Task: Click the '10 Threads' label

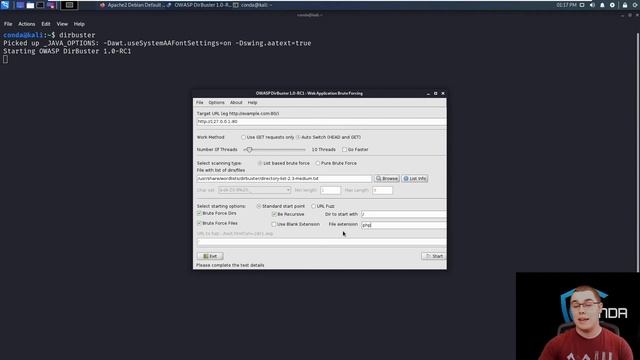Action: [323, 149]
